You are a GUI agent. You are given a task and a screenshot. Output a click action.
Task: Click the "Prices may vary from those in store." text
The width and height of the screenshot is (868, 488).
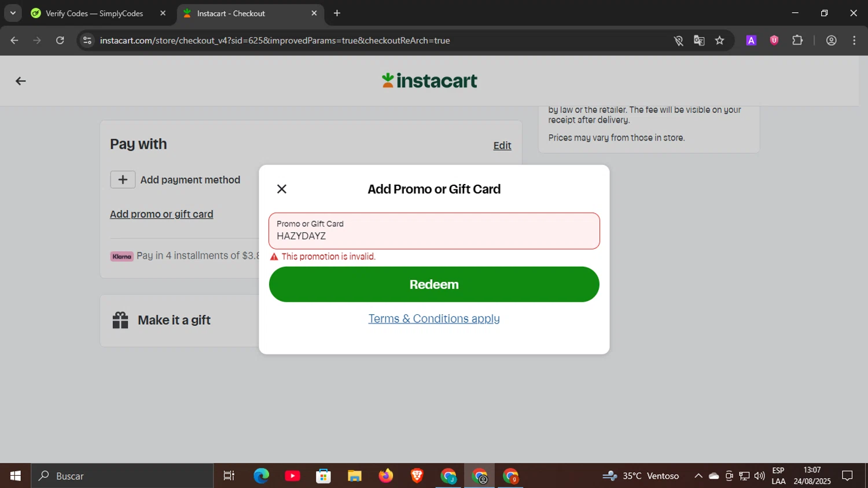click(616, 138)
